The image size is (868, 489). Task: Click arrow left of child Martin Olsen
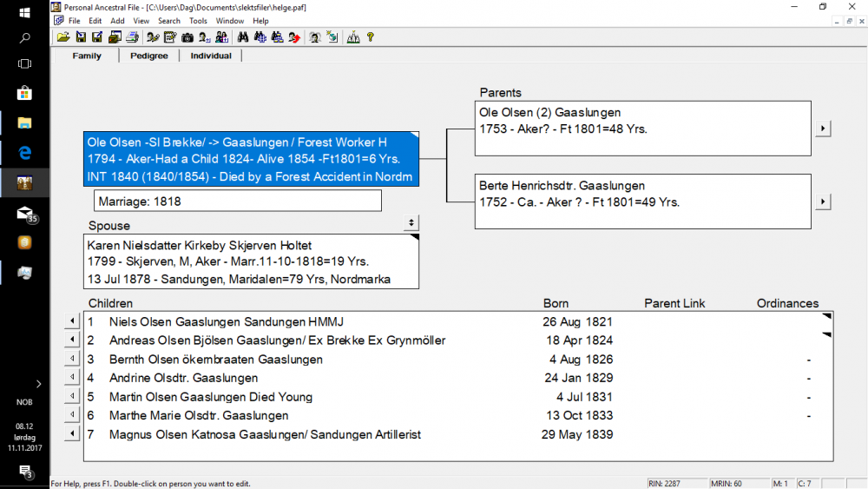pos(72,396)
